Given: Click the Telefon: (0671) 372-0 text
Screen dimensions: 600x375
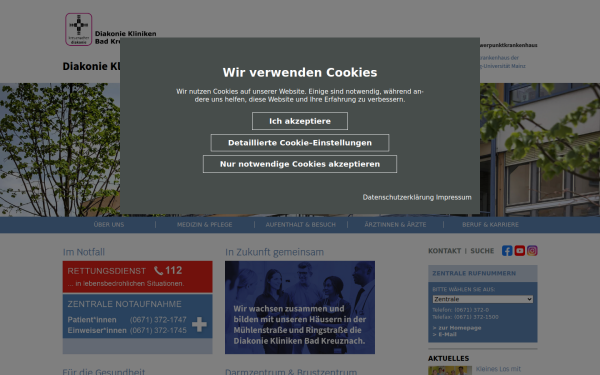Looking at the screenshot, I should pos(461,310).
